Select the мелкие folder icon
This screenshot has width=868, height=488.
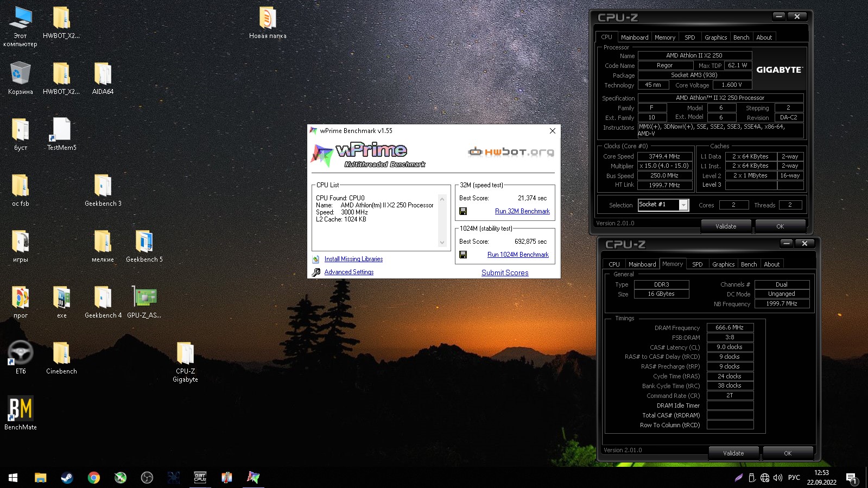(x=103, y=246)
